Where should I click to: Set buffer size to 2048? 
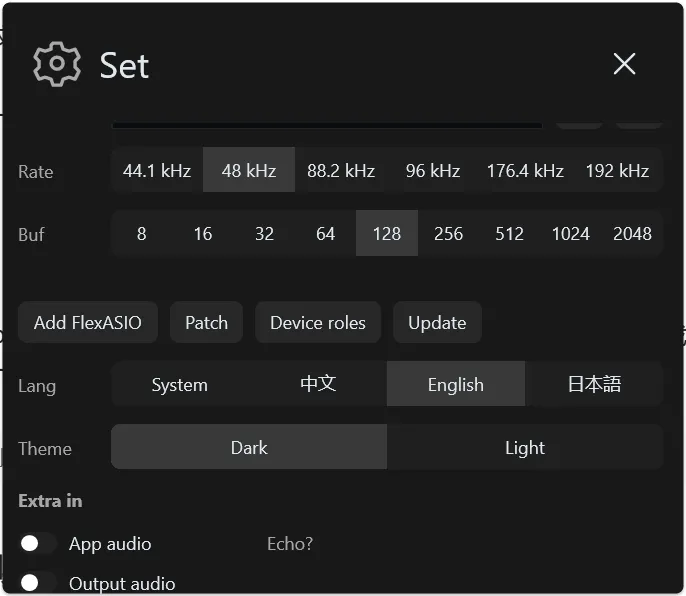point(632,233)
